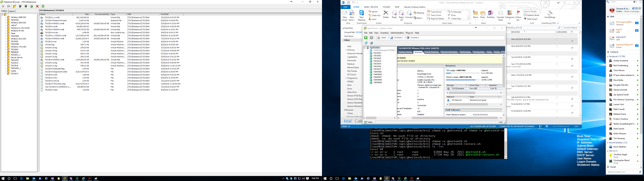Toggle category checkbox on Mon 8/8/2016 8:20 PM email

557,40
